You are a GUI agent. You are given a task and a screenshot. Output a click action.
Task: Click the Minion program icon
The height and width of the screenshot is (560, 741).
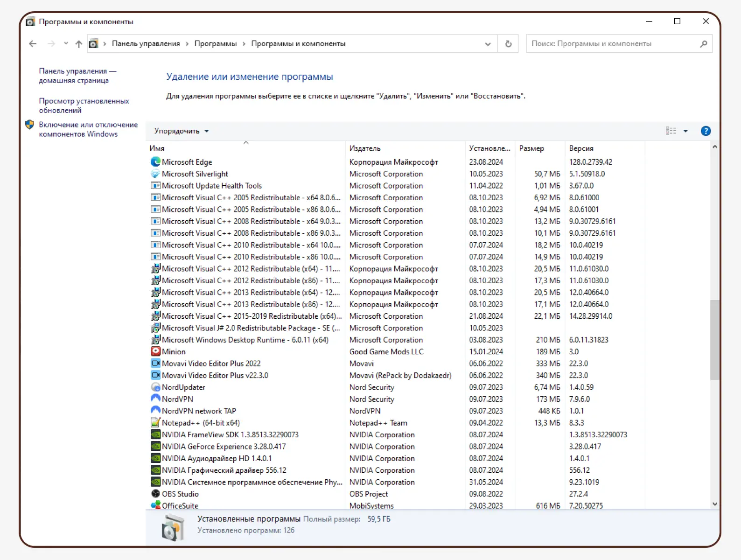[155, 351]
